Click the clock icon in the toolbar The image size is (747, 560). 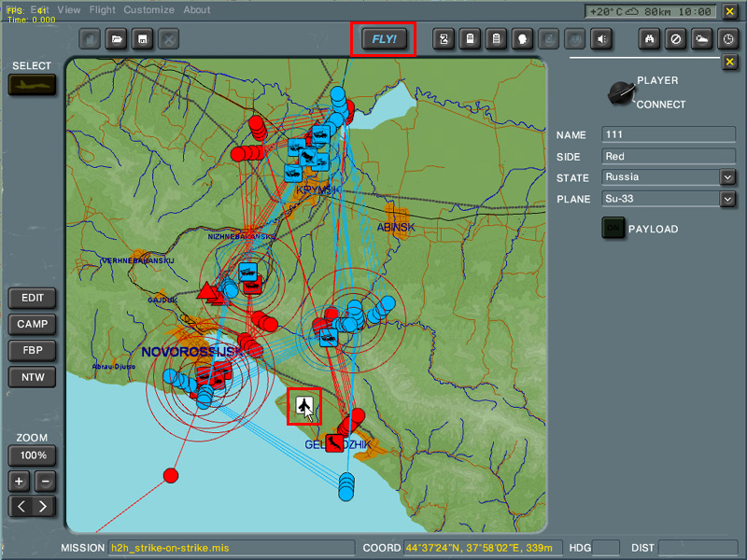click(728, 39)
